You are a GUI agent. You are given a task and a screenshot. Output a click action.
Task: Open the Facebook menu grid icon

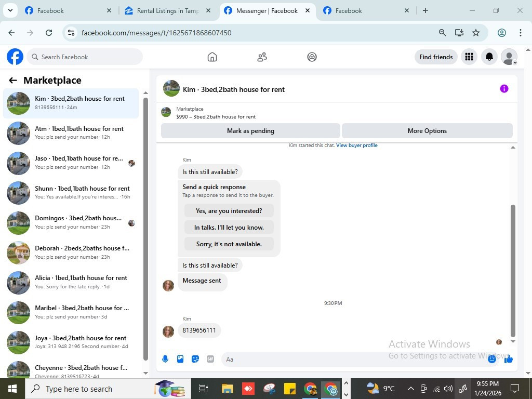point(469,57)
